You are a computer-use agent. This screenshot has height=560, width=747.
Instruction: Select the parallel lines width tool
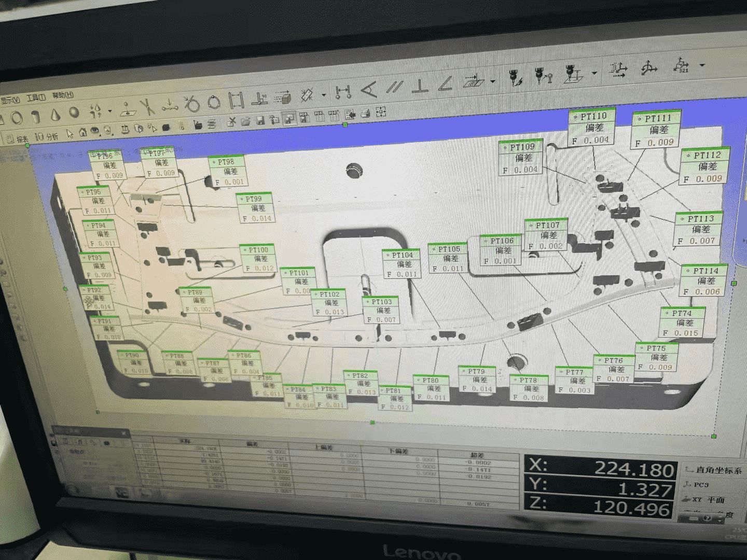[236, 100]
